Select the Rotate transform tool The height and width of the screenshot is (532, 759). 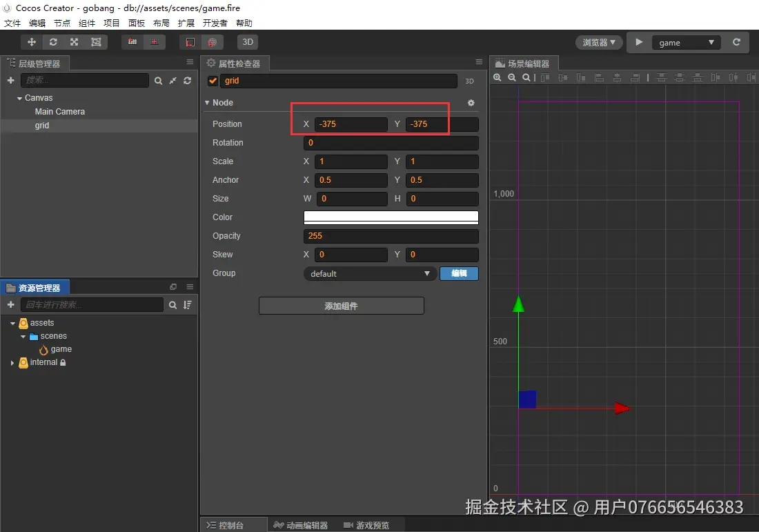click(x=53, y=42)
